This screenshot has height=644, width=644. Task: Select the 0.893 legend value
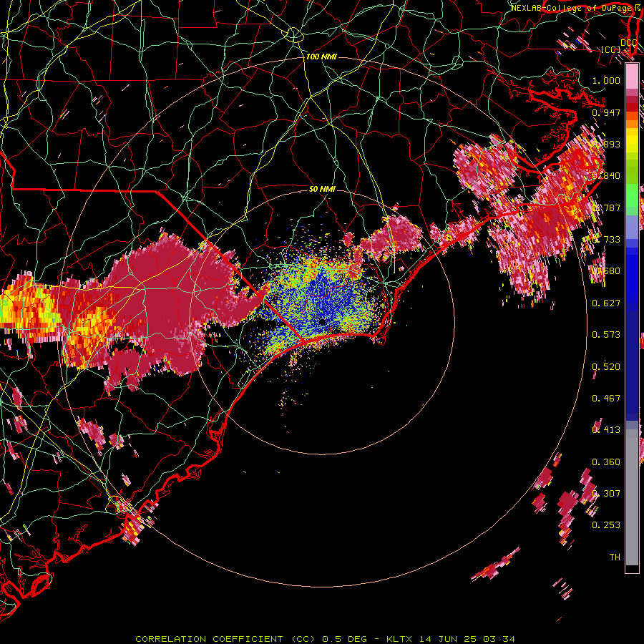tap(606, 144)
